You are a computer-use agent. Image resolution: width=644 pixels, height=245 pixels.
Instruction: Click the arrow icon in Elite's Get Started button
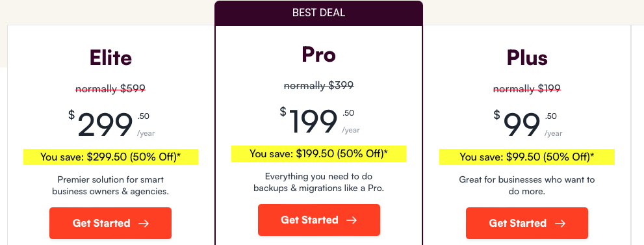144,224
